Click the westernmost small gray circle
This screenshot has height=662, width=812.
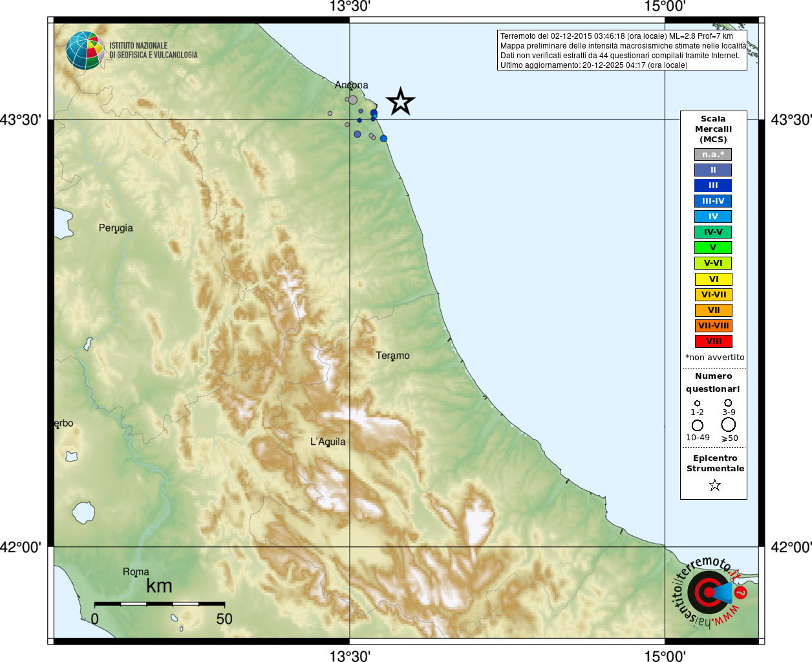point(330,113)
